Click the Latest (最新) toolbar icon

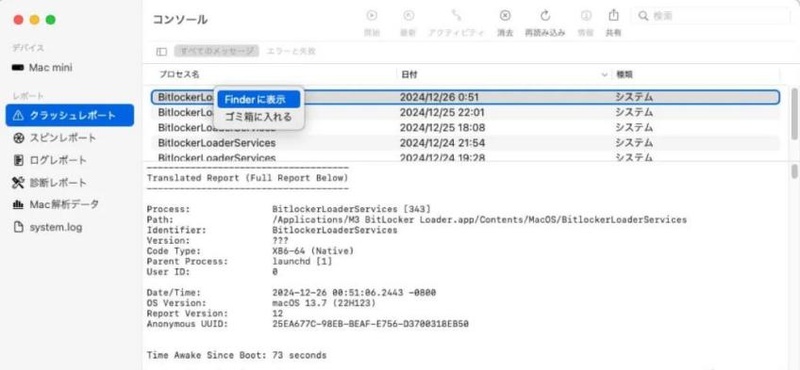(x=408, y=16)
